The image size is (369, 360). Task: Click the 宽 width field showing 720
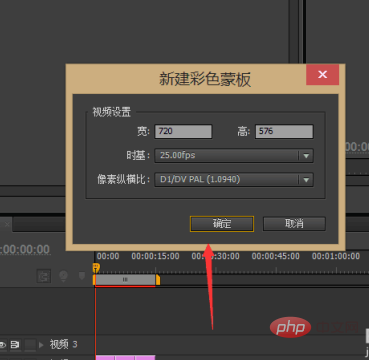[x=183, y=131]
